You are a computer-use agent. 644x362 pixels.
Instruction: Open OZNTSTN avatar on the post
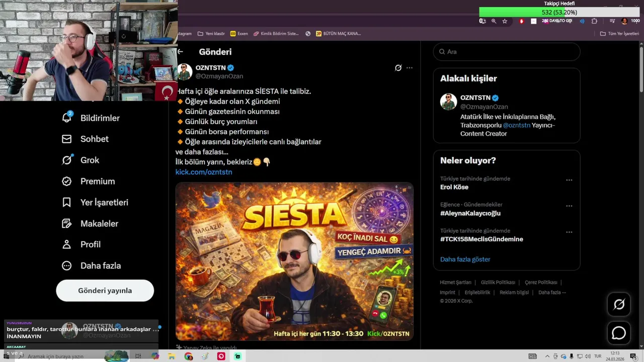coord(184,71)
